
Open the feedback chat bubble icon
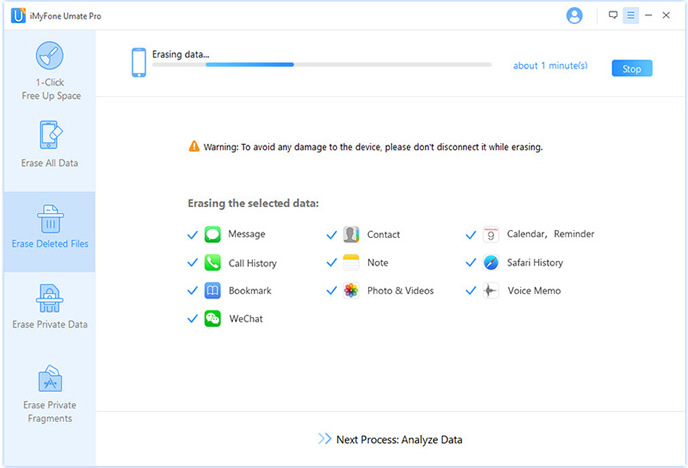pos(613,15)
